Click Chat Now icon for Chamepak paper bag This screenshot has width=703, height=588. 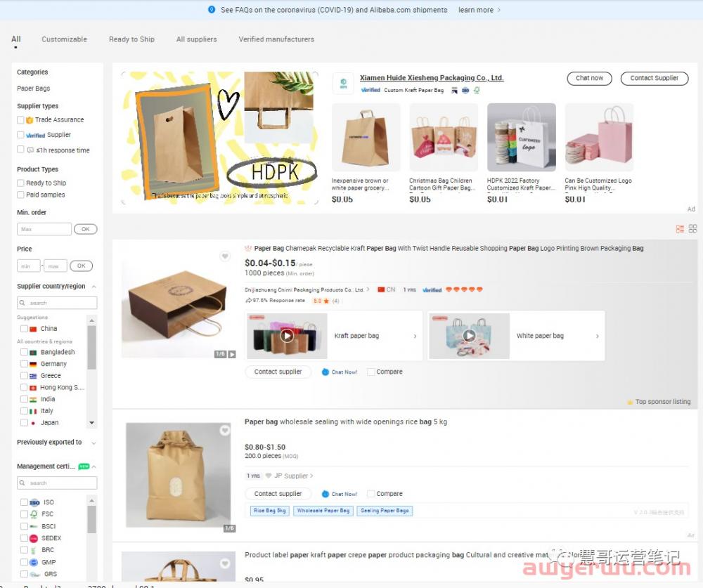click(x=325, y=372)
